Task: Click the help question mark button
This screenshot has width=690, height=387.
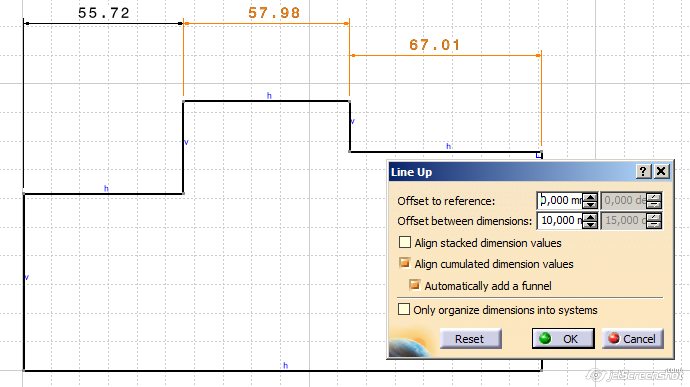Action: click(x=643, y=171)
